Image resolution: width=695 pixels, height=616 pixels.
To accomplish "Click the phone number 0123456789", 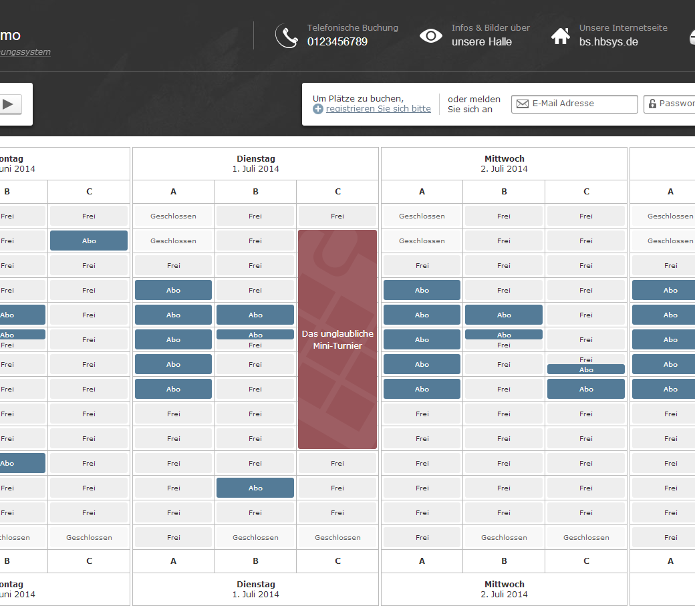I will pos(337,41).
